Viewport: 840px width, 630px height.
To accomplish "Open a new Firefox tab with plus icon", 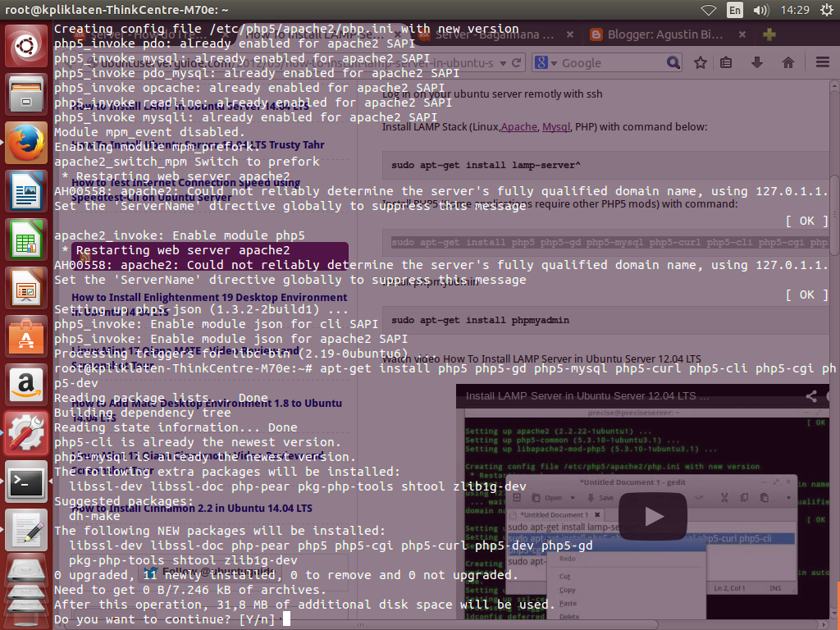I will click(x=769, y=34).
